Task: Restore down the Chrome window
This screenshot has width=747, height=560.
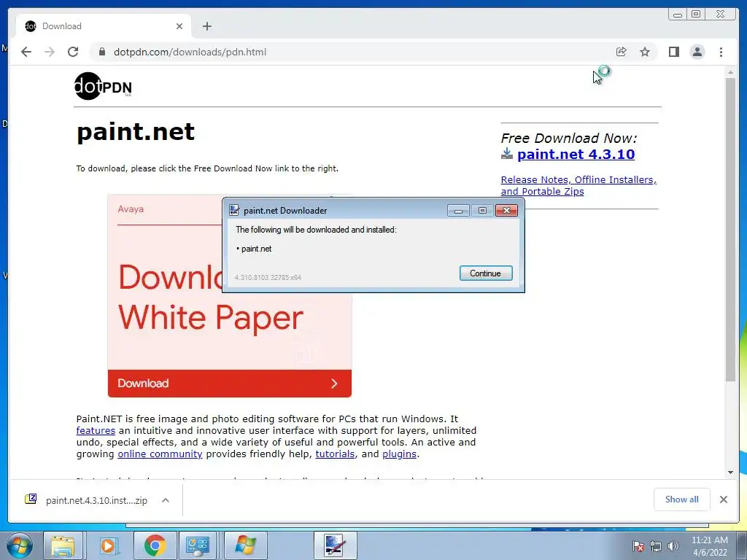Action: click(696, 15)
